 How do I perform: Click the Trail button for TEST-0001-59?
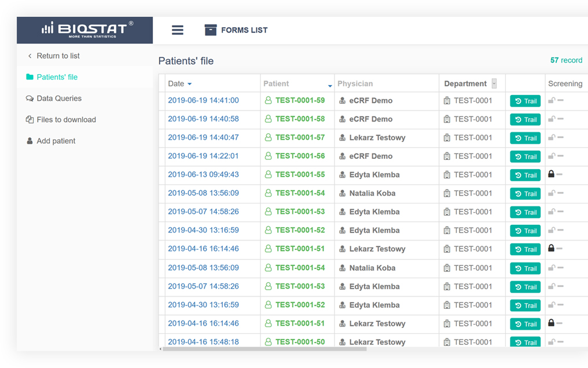pyautogui.click(x=525, y=101)
